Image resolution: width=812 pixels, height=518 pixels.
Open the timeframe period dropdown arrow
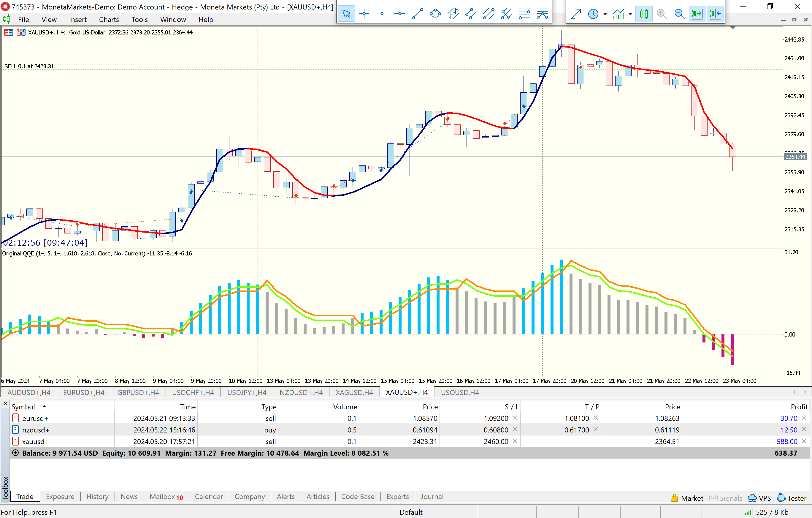605,14
